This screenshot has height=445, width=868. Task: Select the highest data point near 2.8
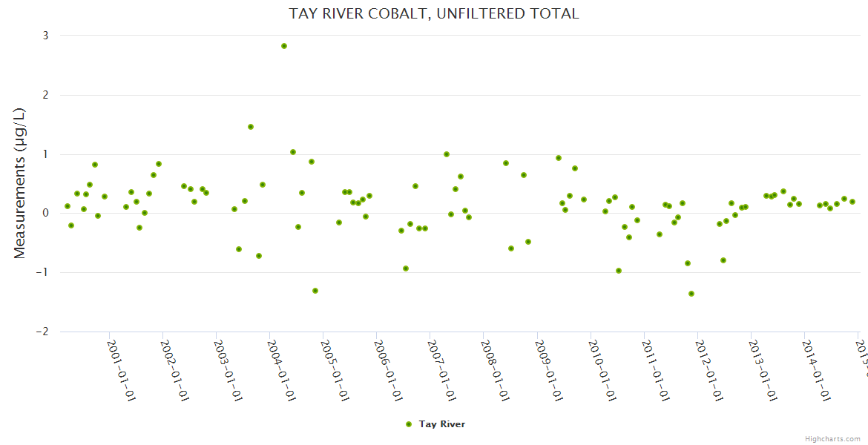(284, 46)
